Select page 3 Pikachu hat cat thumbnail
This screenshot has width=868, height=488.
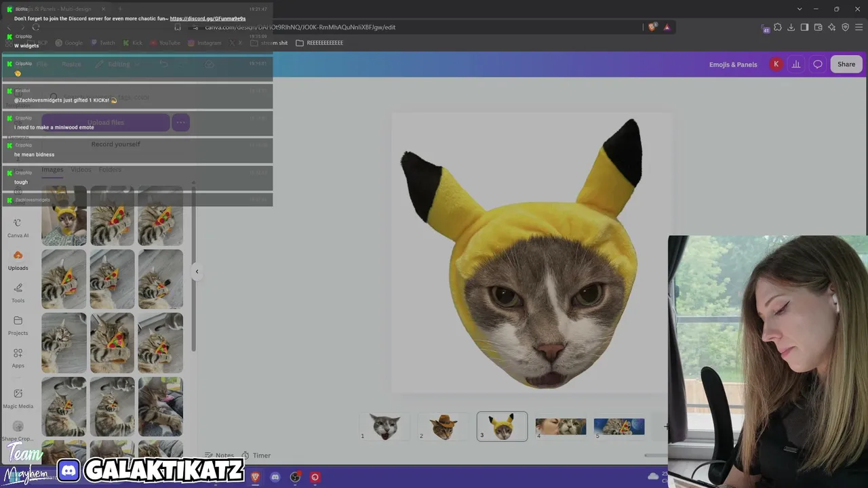502,426
